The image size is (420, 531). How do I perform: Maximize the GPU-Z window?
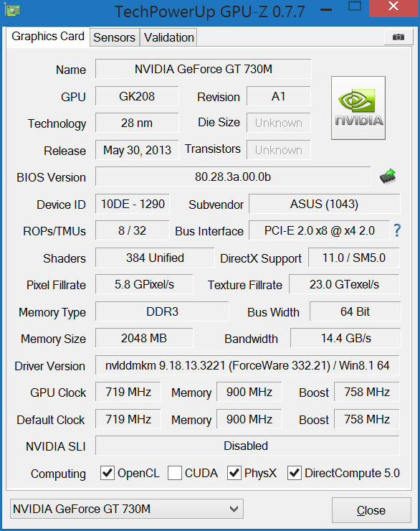pos(354,6)
